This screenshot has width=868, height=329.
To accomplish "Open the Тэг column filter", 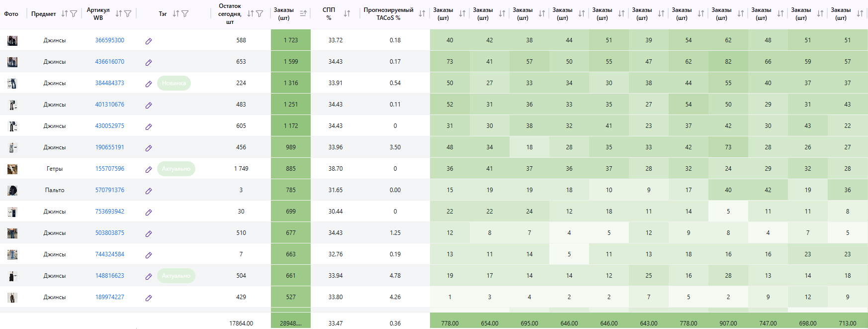I will 185,14.
